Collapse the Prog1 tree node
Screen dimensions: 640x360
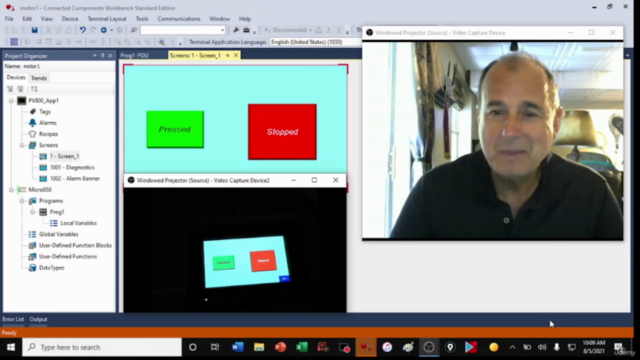(33, 212)
